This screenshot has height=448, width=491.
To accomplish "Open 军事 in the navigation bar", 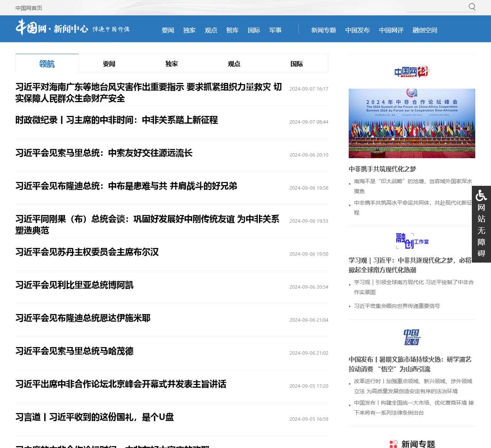I will tap(275, 30).
